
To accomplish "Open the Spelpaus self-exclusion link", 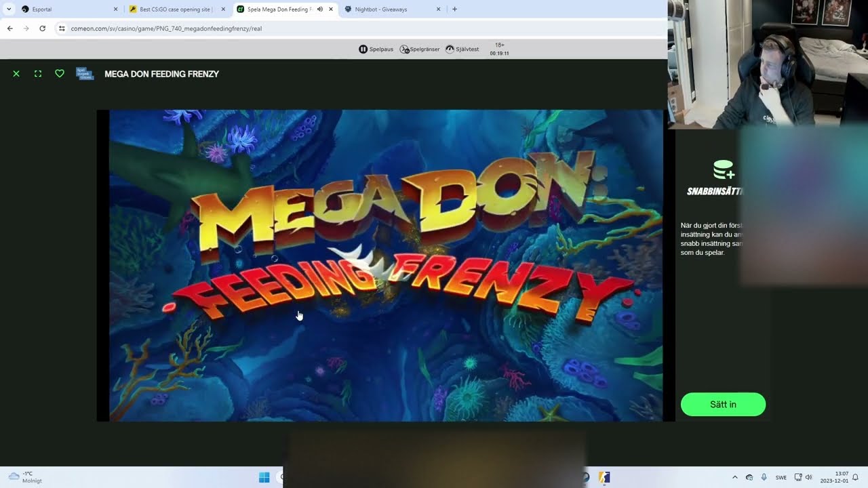I will tap(376, 49).
